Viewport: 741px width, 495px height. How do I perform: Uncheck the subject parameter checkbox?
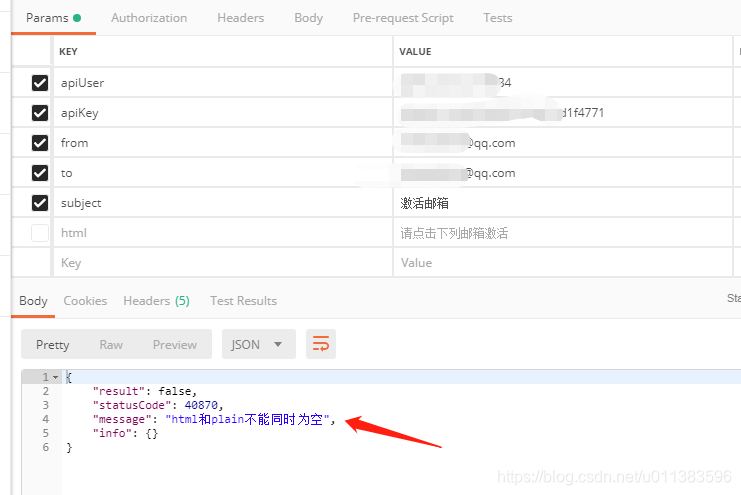[x=40, y=203]
